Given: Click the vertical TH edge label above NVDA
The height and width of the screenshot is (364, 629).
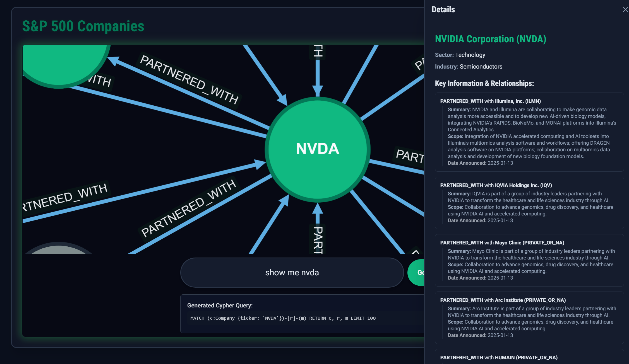Looking at the screenshot, I should click(x=318, y=51).
